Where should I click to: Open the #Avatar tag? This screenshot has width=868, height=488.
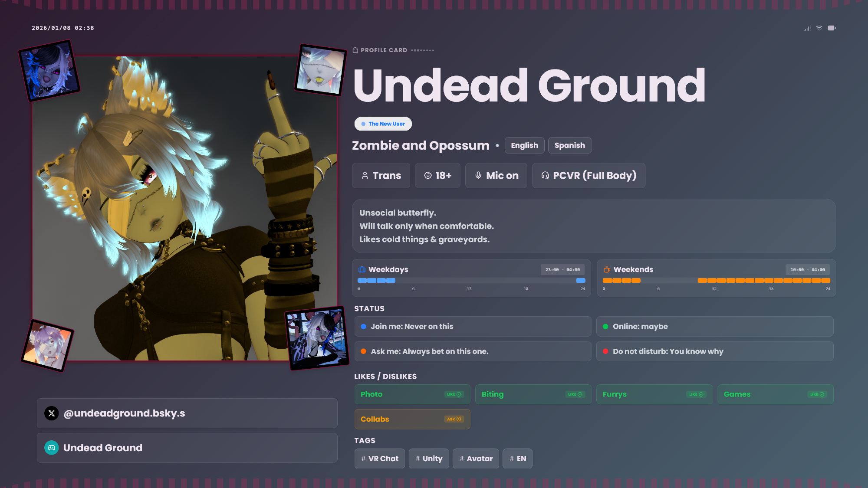tap(476, 459)
